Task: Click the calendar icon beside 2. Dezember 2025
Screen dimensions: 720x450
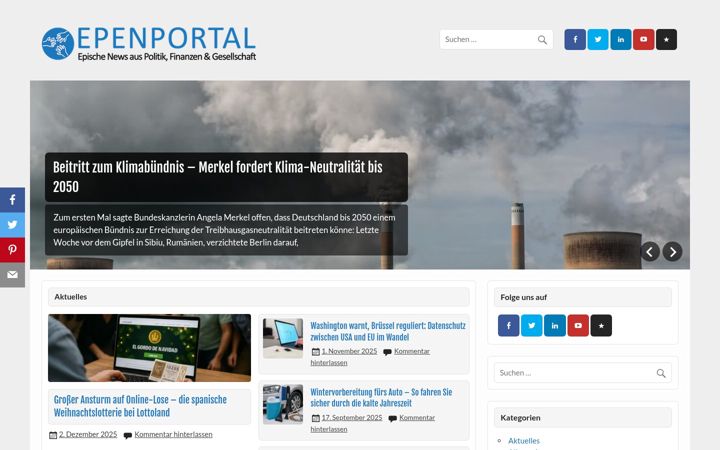Action: tap(53, 435)
